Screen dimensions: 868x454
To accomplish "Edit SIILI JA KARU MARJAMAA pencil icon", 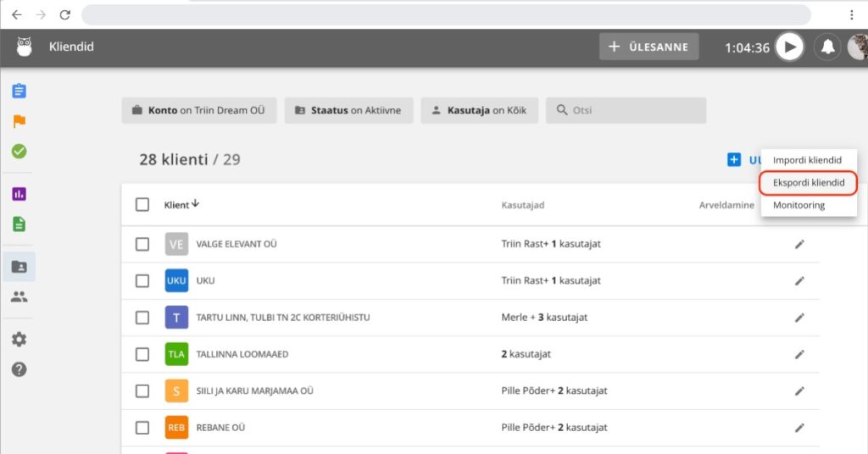I will click(x=799, y=391).
